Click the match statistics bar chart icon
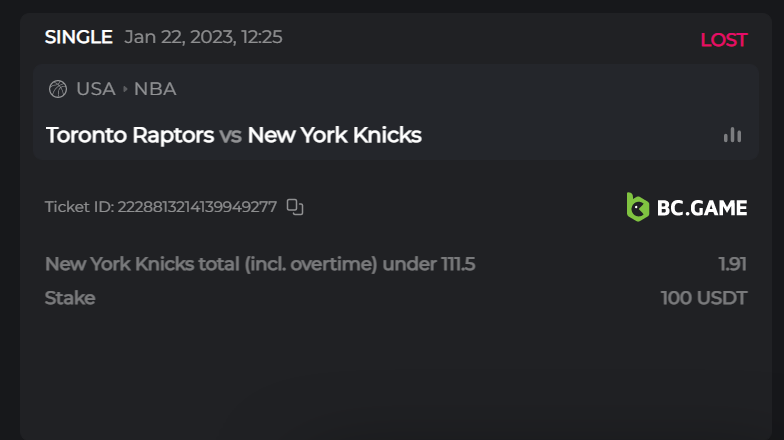 pos(733,135)
